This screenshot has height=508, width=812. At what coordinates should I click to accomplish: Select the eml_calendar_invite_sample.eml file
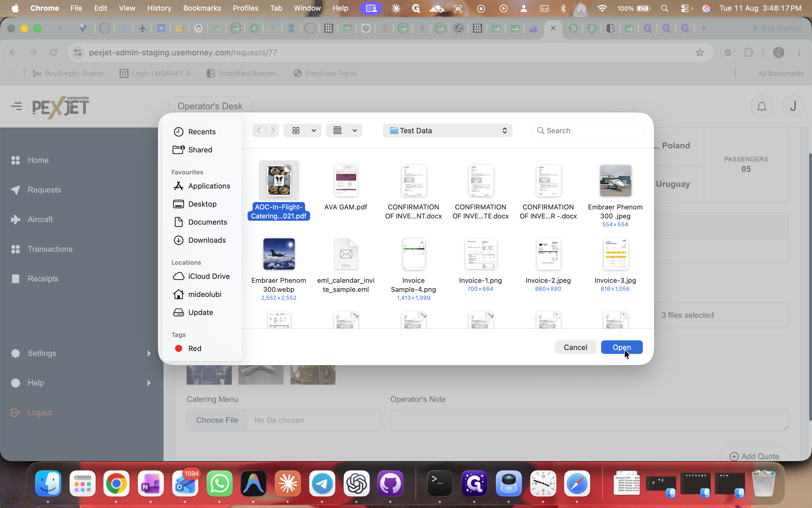[x=346, y=265]
